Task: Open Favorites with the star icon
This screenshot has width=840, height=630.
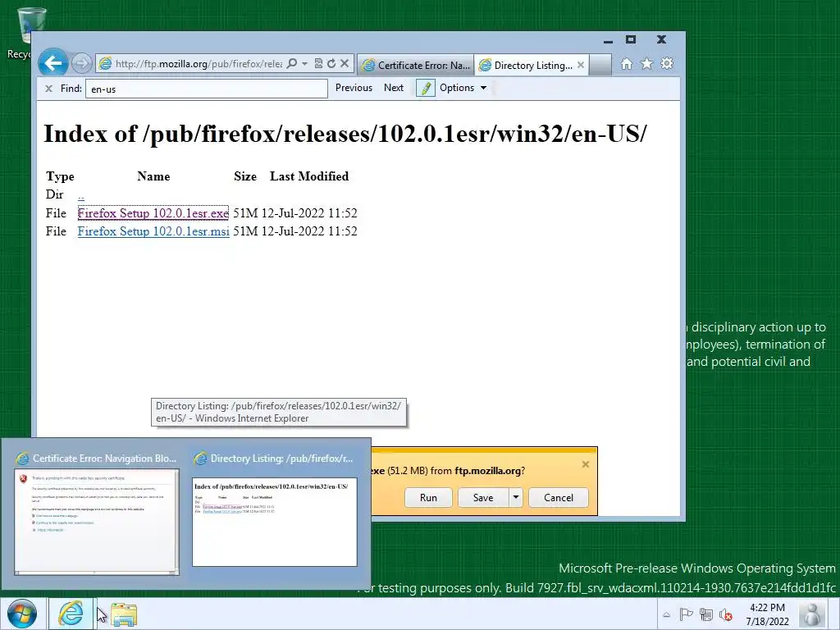Action: point(646,64)
